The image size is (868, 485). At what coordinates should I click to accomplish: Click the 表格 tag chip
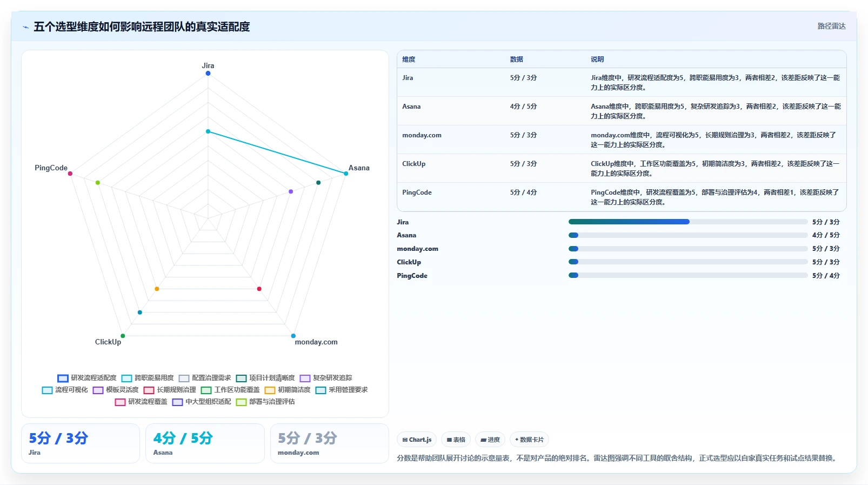[x=456, y=440]
